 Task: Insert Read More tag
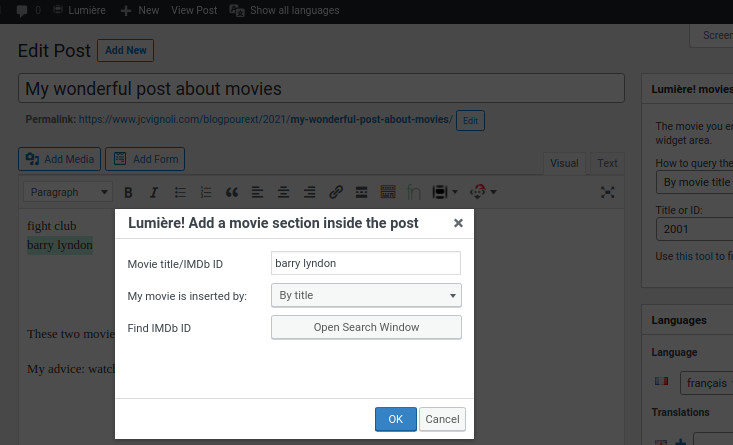(361, 192)
